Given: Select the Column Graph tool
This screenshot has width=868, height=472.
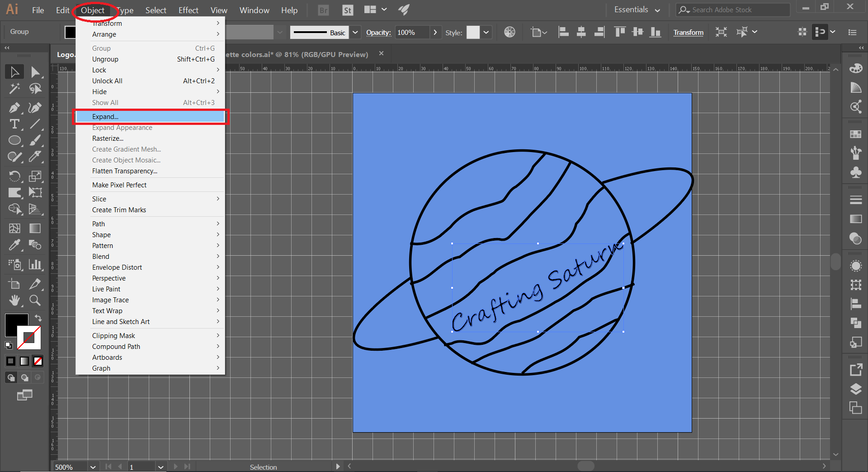Looking at the screenshot, I should coord(35,264).
